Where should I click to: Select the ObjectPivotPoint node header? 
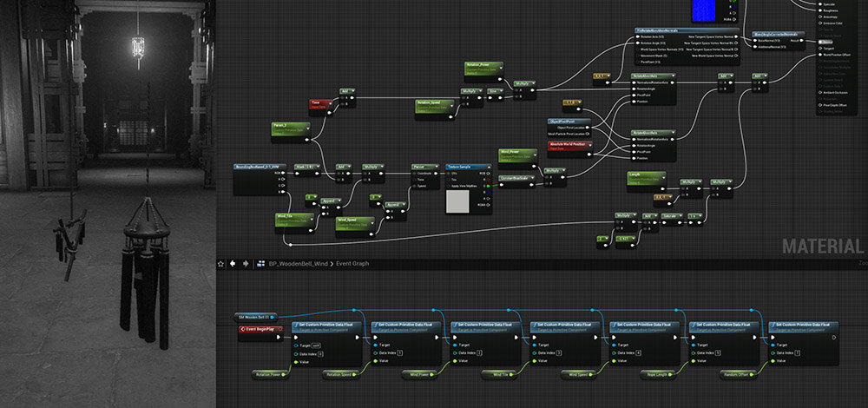(x=569, y=122)
